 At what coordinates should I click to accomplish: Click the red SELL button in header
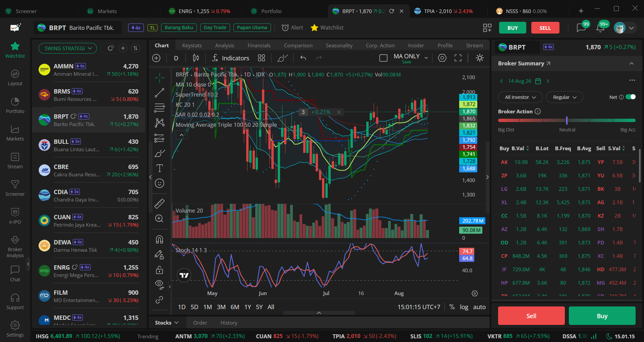click(x=545, y=28)
